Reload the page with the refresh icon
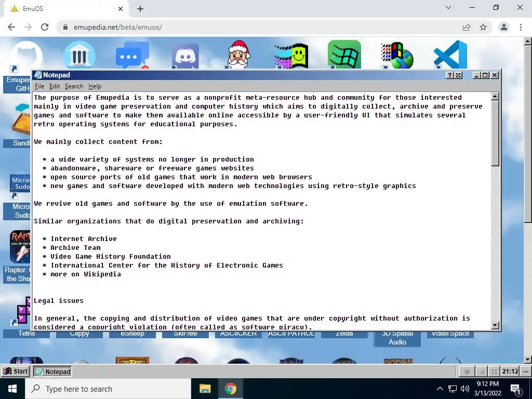 [x=45, y=27]
